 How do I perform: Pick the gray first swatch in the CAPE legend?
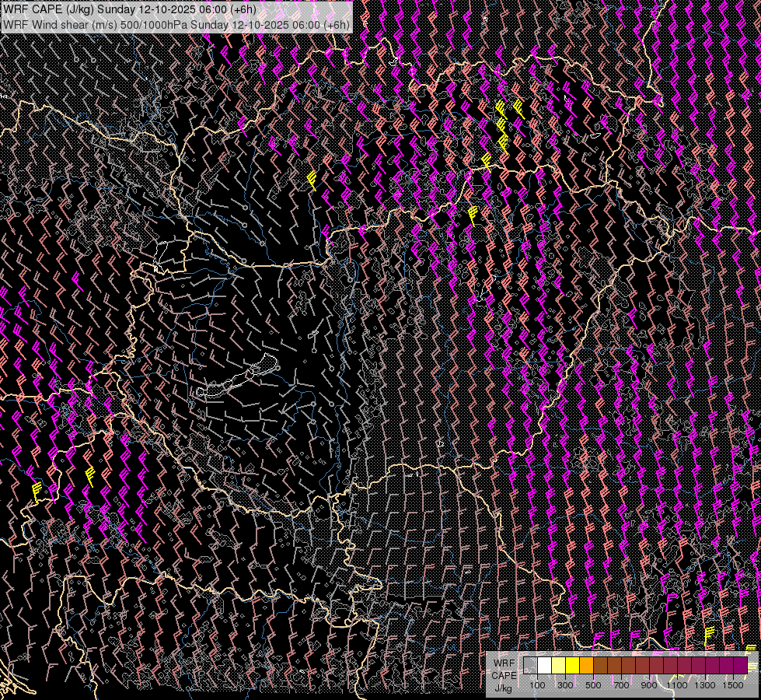tap(530, 666)
